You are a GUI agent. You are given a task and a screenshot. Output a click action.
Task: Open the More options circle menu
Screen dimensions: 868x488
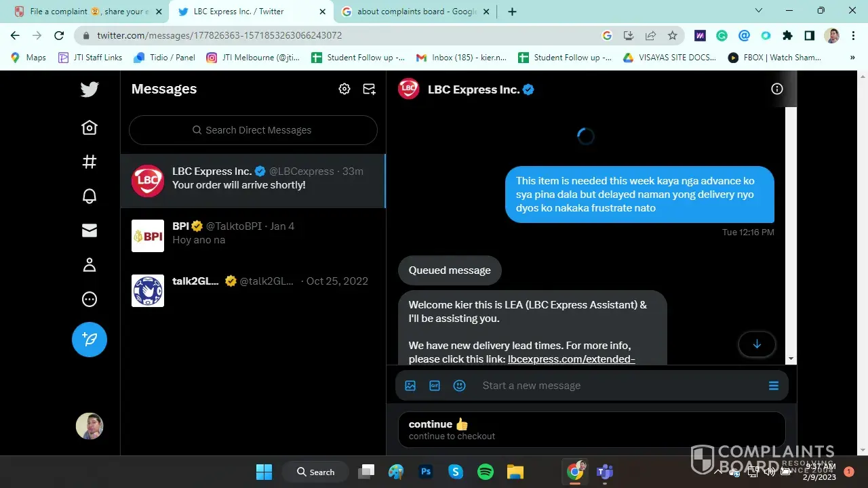click(90, 300)
